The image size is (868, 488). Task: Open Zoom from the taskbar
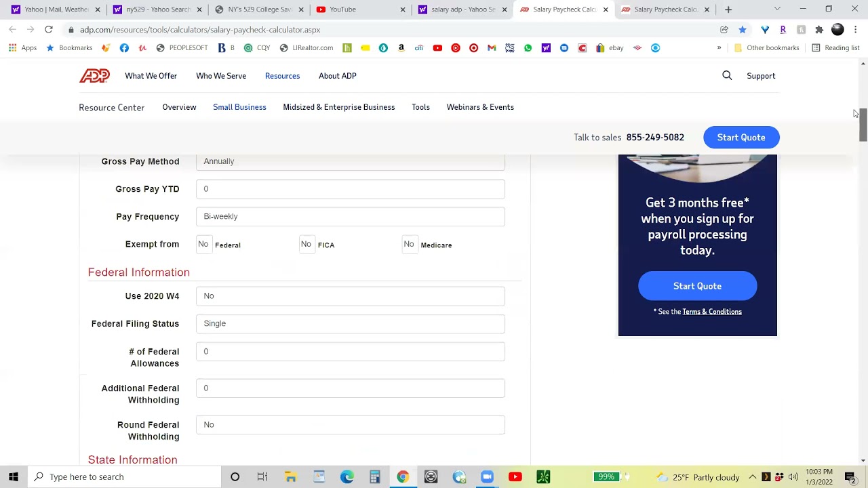(x=487, y=476)
